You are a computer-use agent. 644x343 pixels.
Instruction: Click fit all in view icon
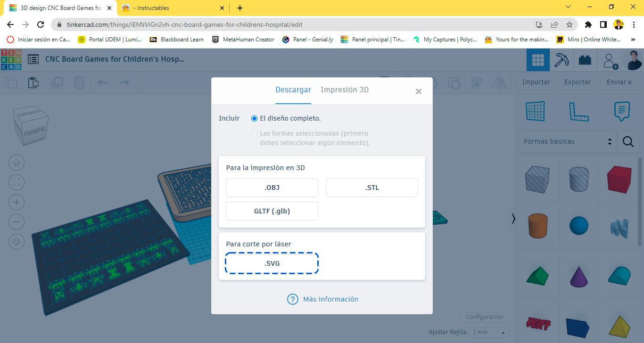tap(17, 183)
